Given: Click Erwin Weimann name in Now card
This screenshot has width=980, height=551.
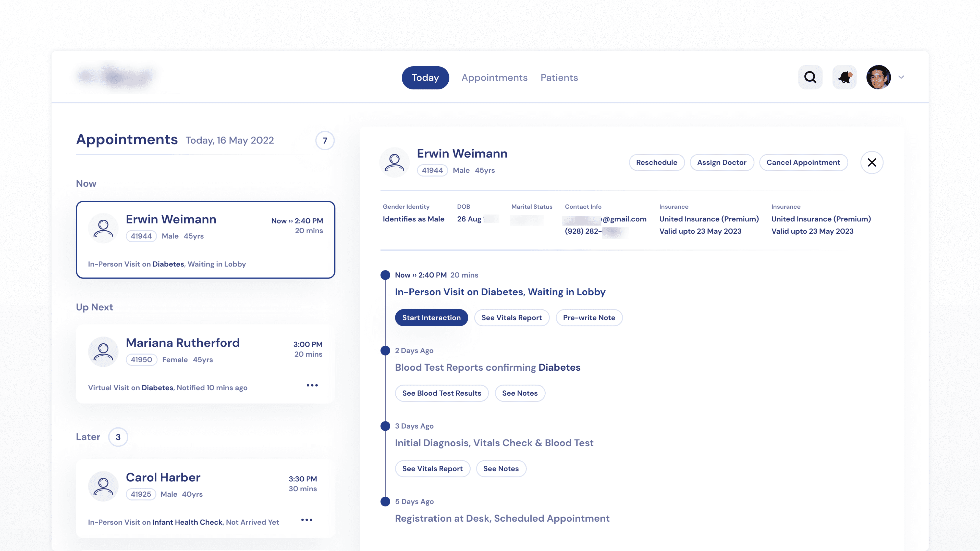Looking at the screenshot, I should tap(171, 219).
